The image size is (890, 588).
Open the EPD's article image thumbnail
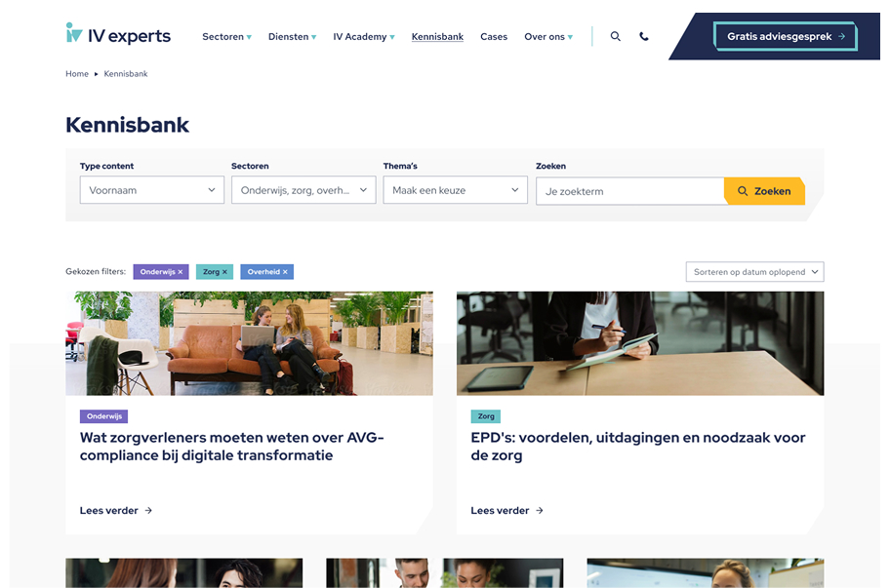coord(640,343)
